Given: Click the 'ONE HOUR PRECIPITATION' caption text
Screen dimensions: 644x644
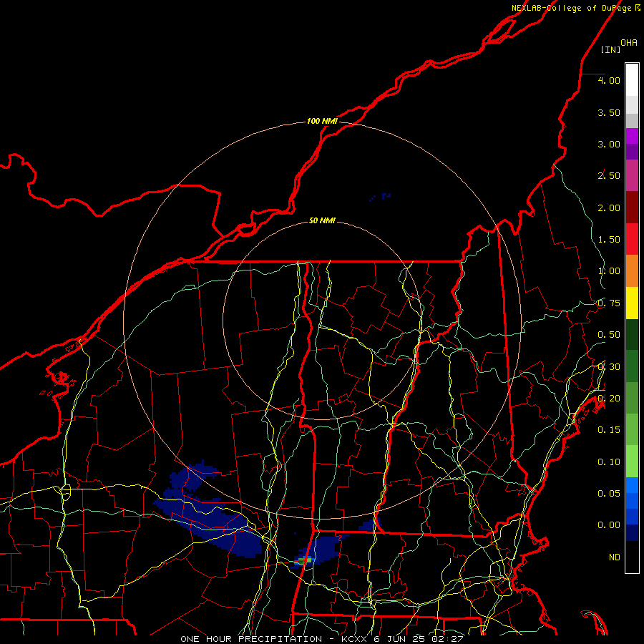Looking at the screenshot, I should (x=251, y=639).
